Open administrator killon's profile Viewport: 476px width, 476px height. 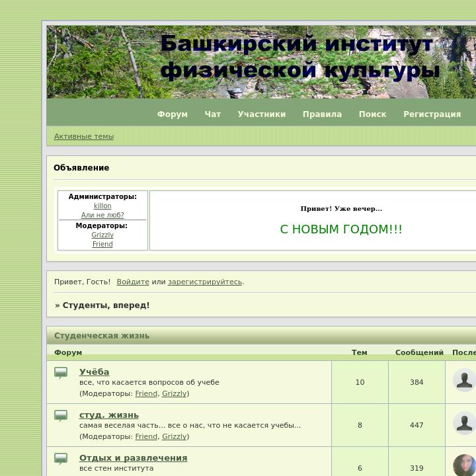[102, 206]
